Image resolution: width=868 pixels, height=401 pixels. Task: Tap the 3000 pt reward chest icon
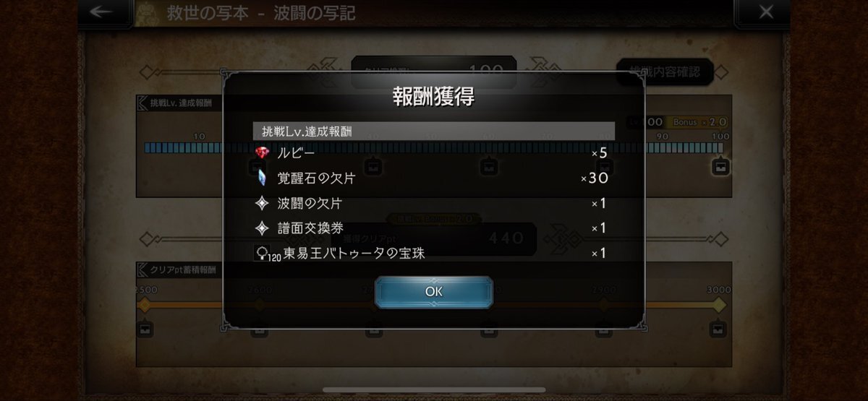coord(718,330)
